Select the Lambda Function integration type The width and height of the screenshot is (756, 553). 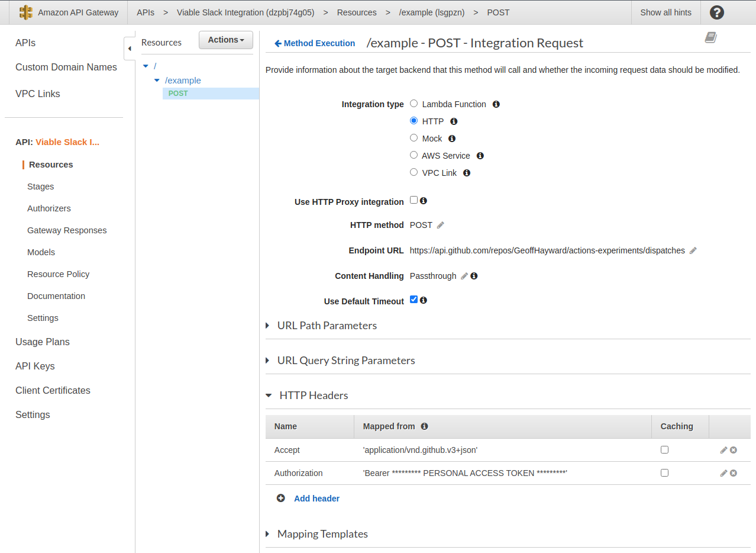[x=413, y=103]
